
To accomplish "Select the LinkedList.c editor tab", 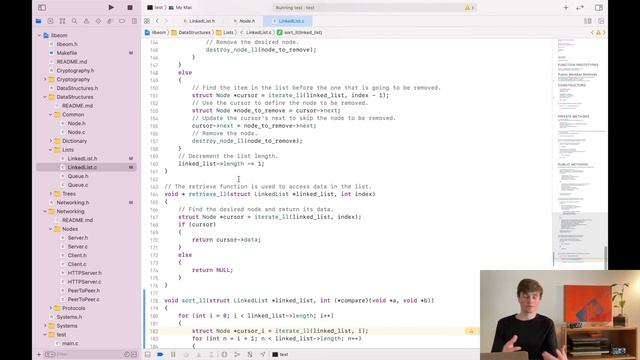I will pyautogui.click(x=288, y=21).
